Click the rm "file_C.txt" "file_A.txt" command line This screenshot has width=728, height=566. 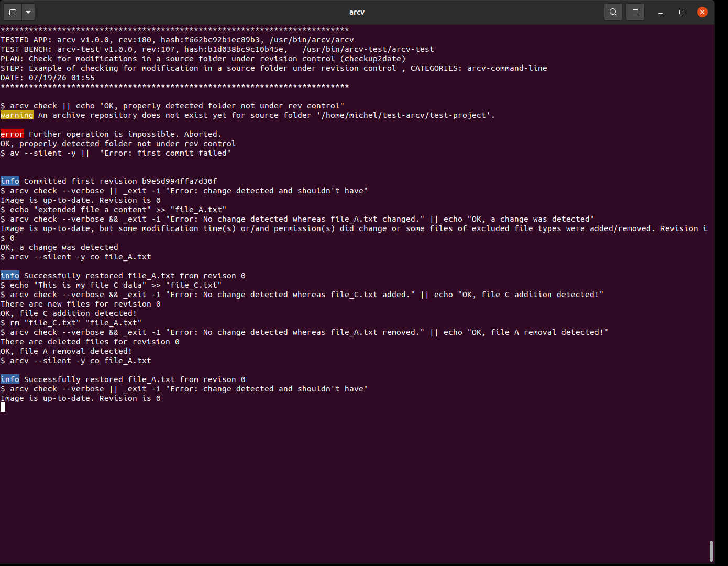(71, 323)
